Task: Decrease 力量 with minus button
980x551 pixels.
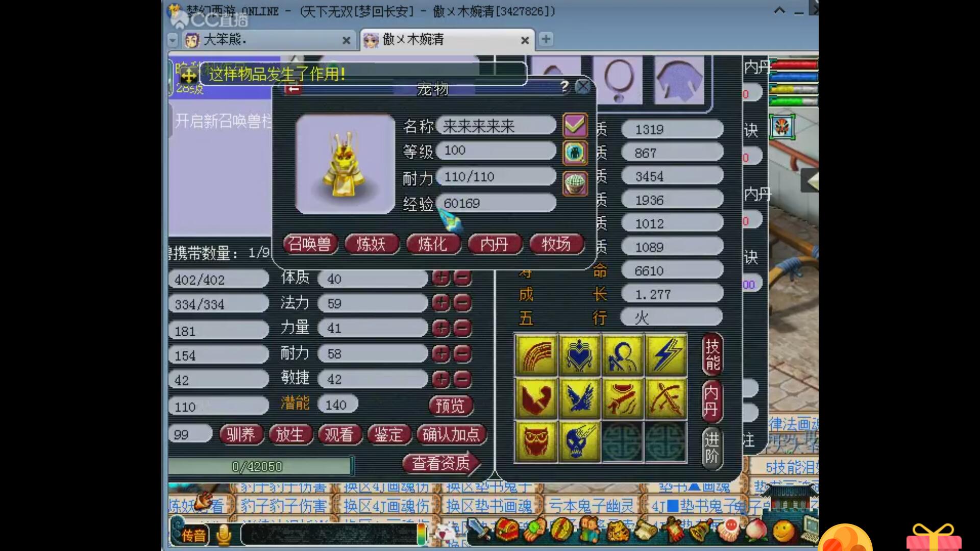Action: click(462, 328)
